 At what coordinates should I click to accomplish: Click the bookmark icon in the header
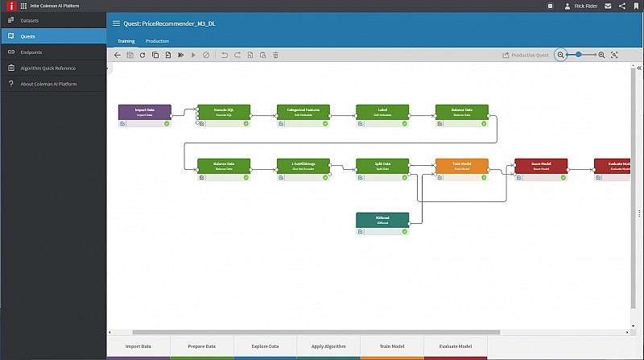tap(636, 6)
